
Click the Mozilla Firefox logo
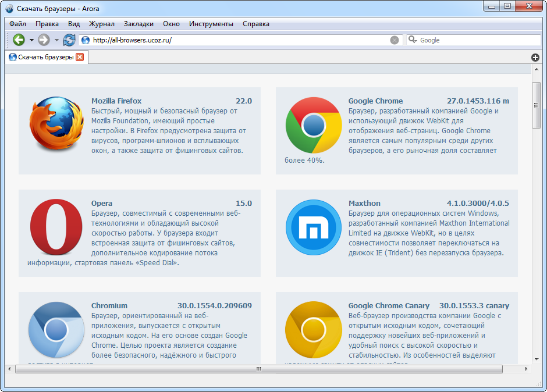pyautogui.click(x=56, y=124)
